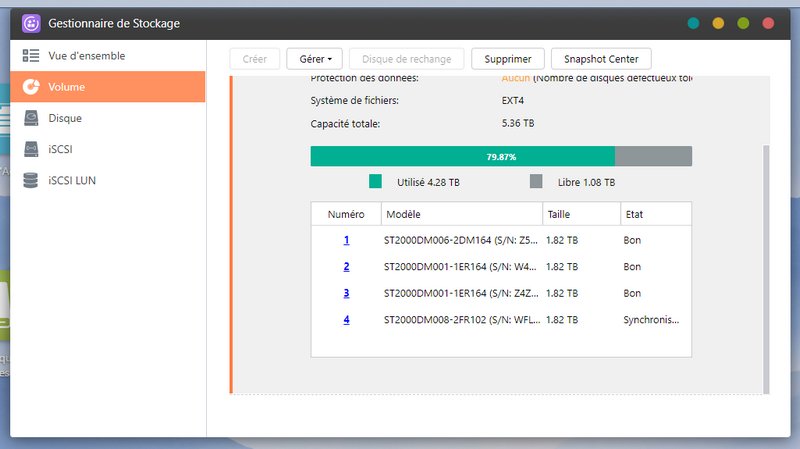Screen dimensions: 800x449
Task: Open the Disque section
Action: tap(108, 118)
